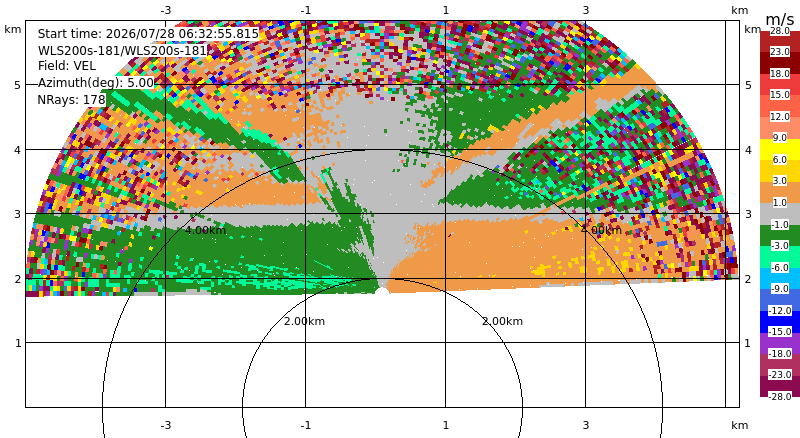Click the right 2.00km range ring label

[503, 321]
